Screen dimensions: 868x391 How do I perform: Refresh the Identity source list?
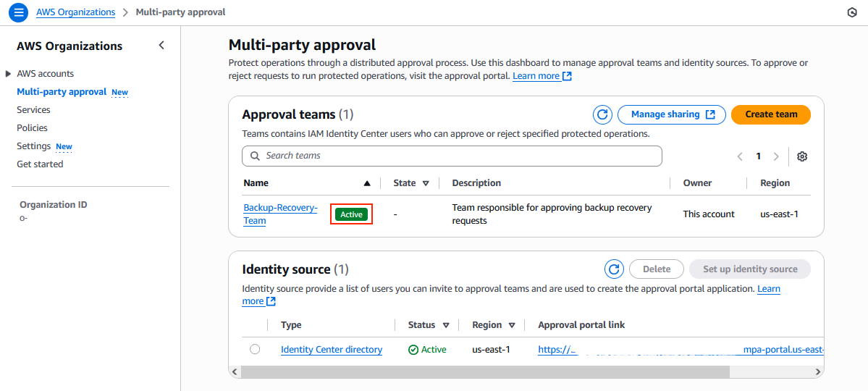[x=613, y=269]
